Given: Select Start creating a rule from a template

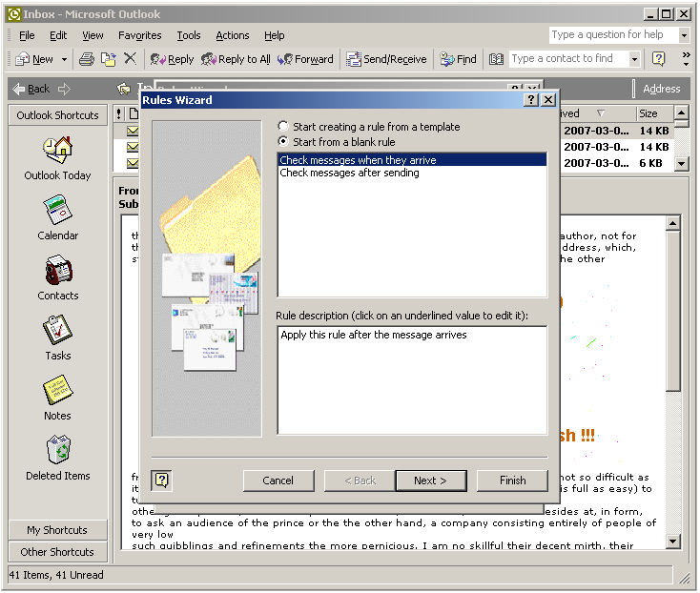Looking at the screenshot, I should (x=369, y=127).
